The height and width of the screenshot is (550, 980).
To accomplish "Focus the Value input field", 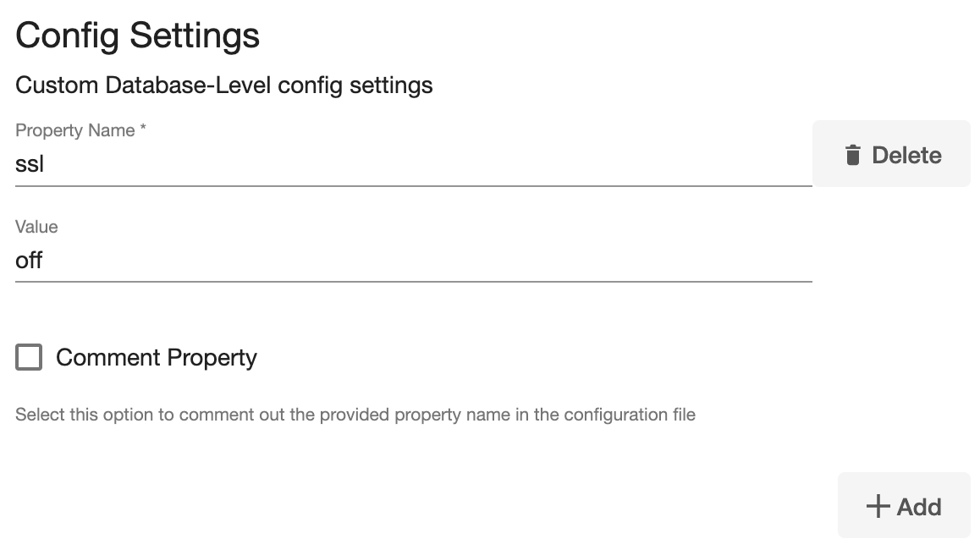I will tap(413, 261).
